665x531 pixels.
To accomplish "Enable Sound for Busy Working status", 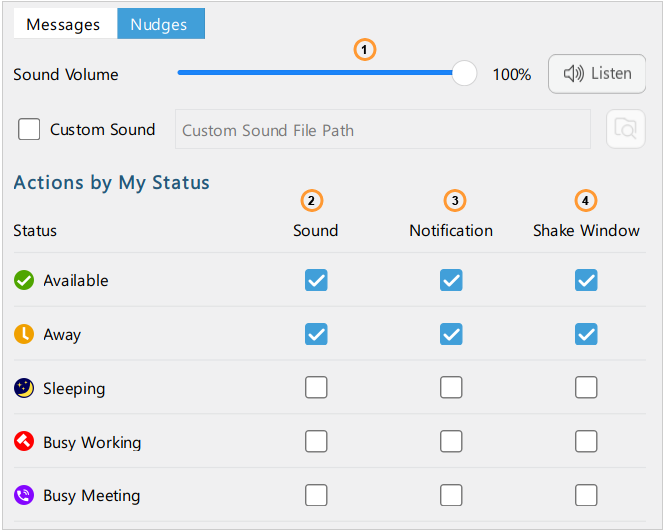I will click(316, 442).
